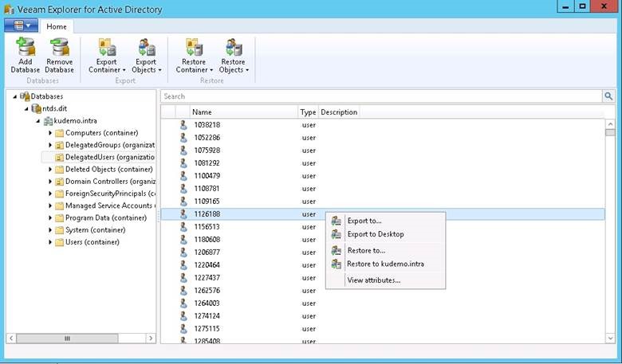Collapse the kudemo.intra tree node
The height and width of the screenshot is (364, 622).
[x=38, y=121]
